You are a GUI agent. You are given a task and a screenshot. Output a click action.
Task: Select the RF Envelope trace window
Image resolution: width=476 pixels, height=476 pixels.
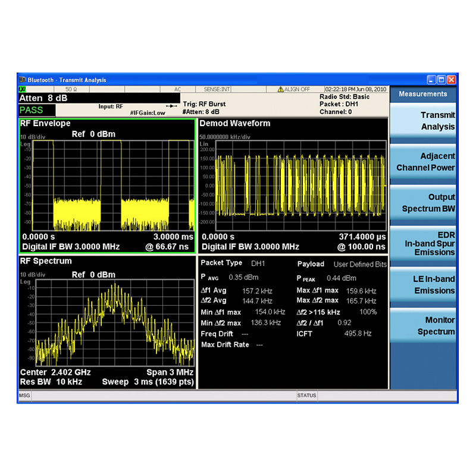108,186
